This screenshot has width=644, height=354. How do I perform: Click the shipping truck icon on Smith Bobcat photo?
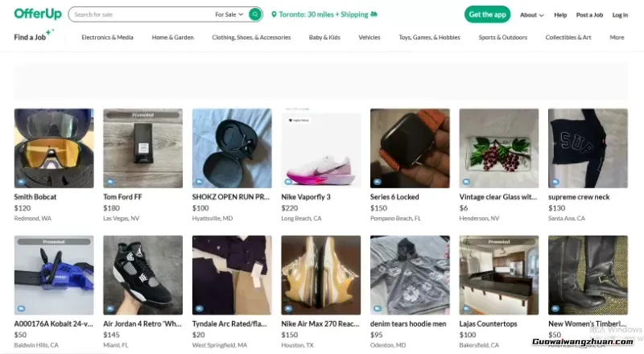coord(21,182)
